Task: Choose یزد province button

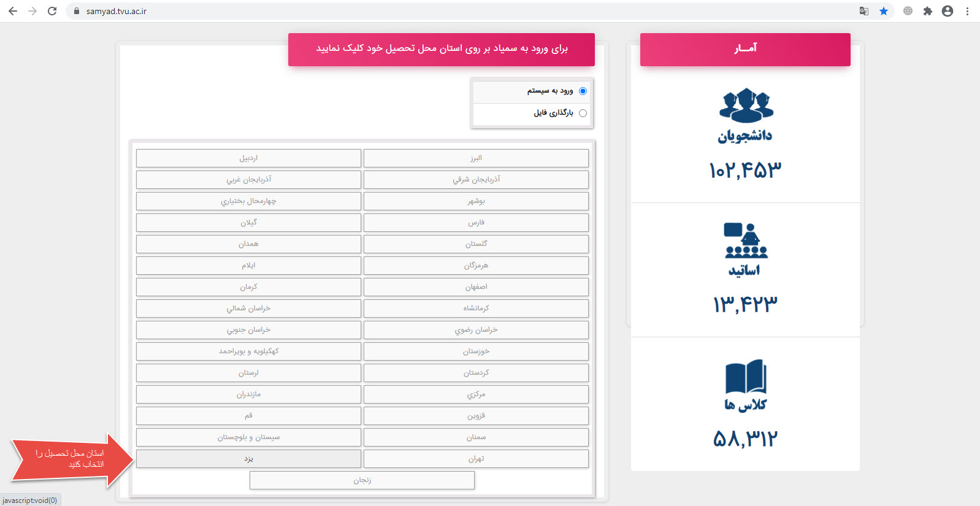Action: (x=248, y=459)
